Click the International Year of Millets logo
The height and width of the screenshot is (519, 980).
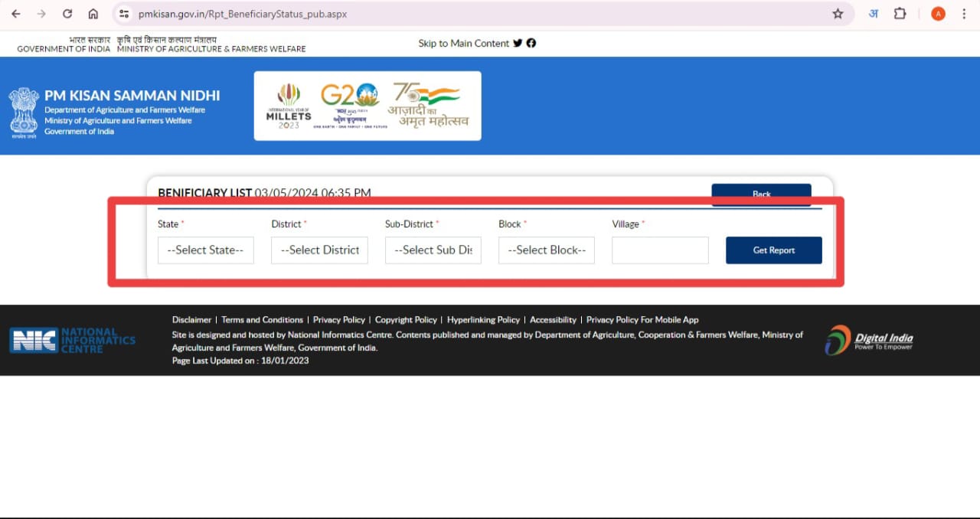(x=289, y=106)
